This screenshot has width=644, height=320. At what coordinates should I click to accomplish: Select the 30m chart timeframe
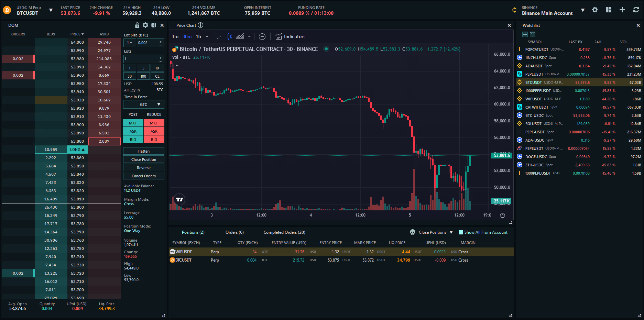(187, 36)
